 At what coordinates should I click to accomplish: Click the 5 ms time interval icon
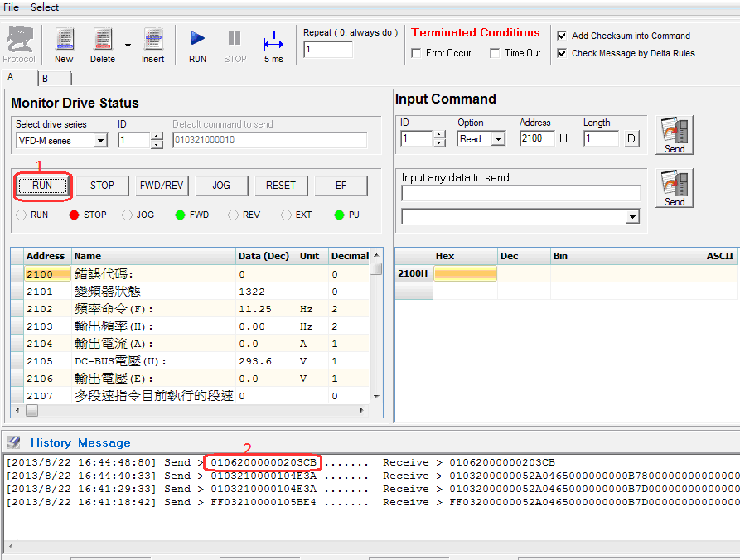coord(273,44)
